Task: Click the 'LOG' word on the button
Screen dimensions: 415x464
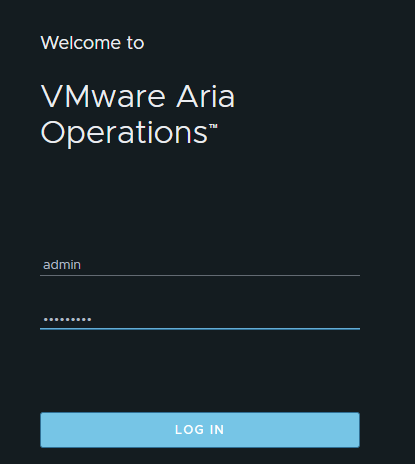Action: pos(189,430)
